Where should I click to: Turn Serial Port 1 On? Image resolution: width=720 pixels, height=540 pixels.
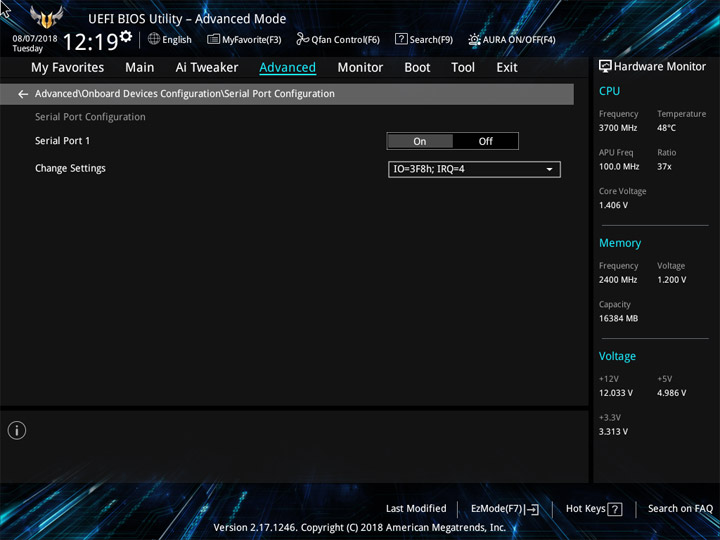(x=420, y=141)
